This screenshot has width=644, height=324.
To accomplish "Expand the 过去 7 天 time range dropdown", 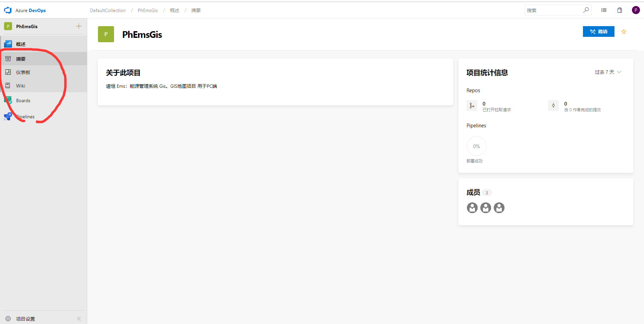I will (x=608, y=72).
